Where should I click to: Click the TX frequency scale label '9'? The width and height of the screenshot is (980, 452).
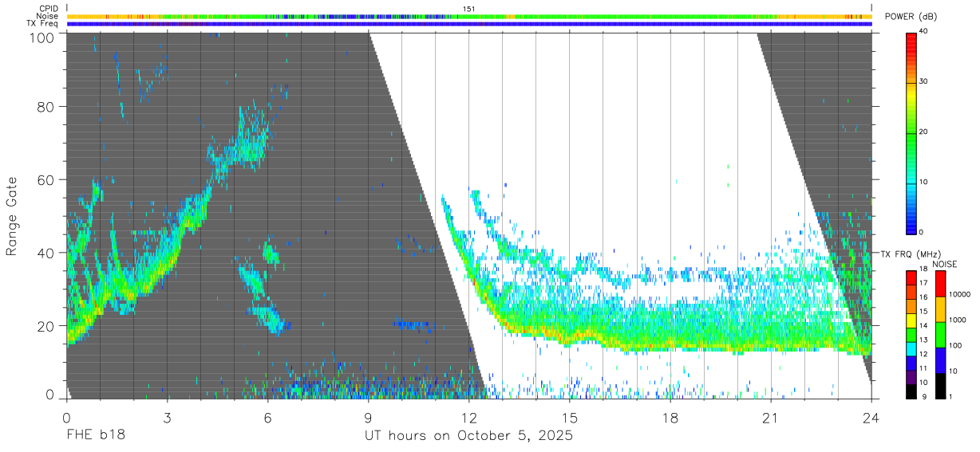(x=924, y=396)
